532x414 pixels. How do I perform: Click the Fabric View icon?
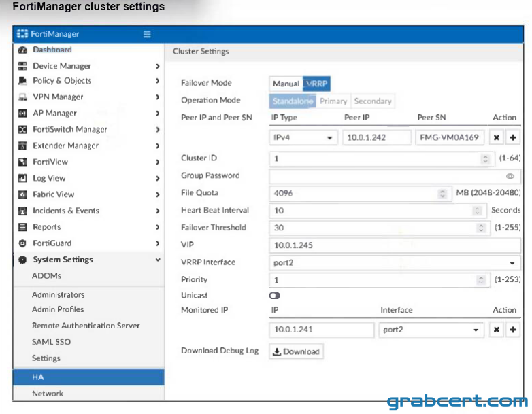click(22, 194)
